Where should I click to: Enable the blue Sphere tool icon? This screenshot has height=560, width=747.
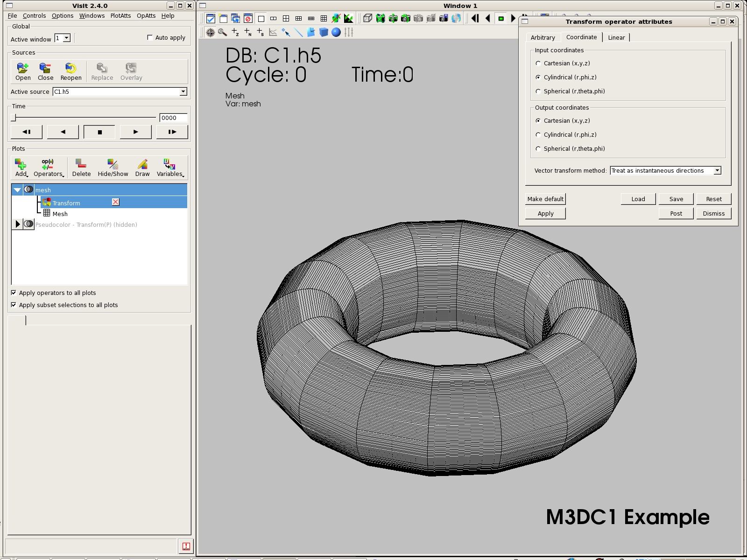(336, 32)
